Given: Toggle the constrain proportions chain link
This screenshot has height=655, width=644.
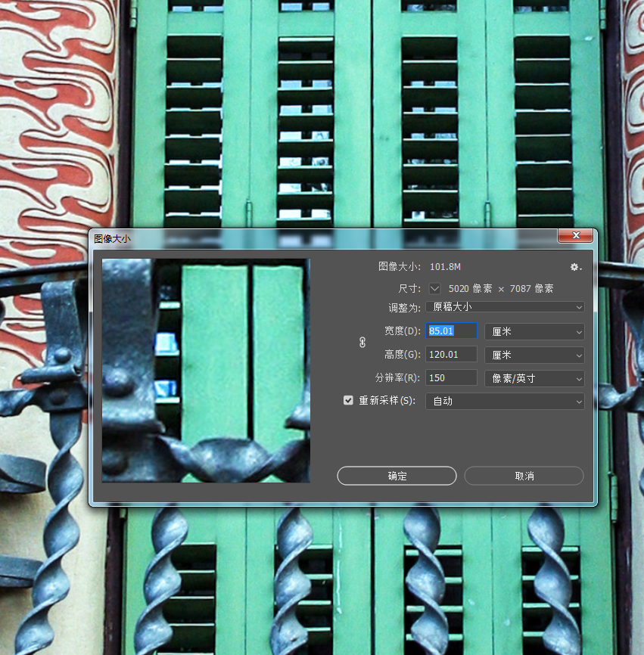Looking at the screenshot, I should (362, 343).
